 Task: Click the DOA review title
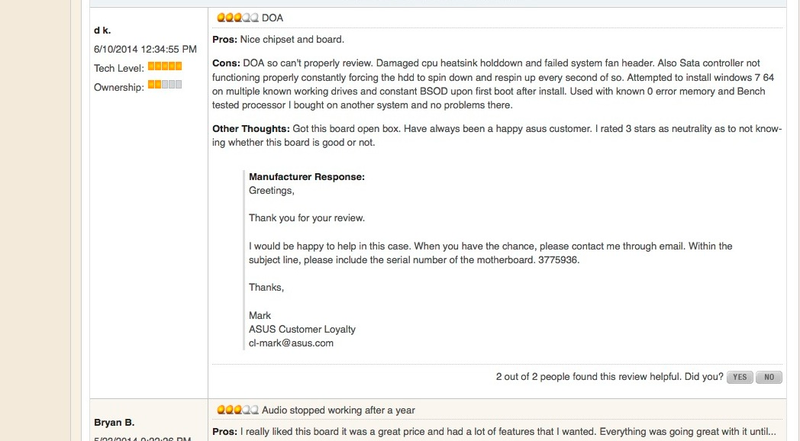tap(272, 18)
